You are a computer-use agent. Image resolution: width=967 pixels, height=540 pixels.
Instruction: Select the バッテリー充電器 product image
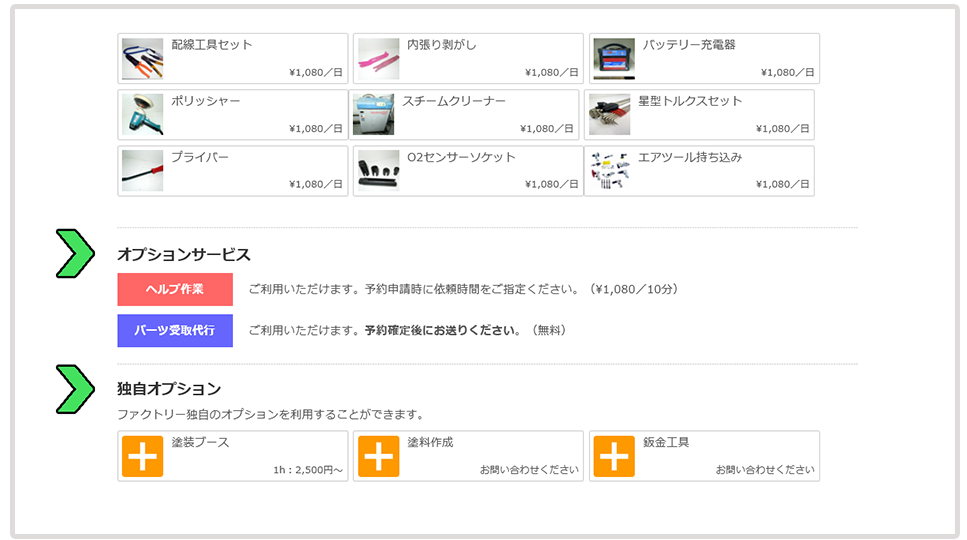[614, 59]
